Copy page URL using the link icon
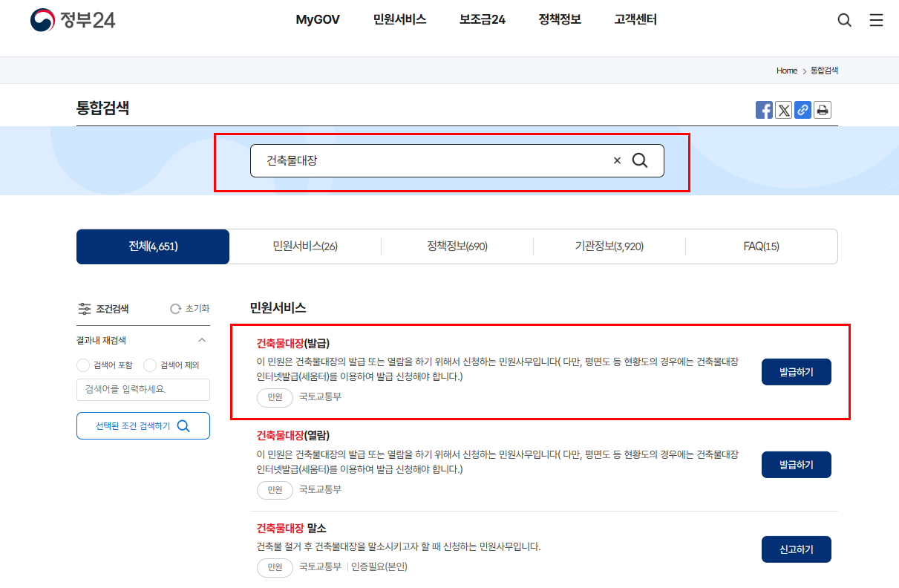Image resolution: width=899 pixels, height=588 pixels. point(803,109)
